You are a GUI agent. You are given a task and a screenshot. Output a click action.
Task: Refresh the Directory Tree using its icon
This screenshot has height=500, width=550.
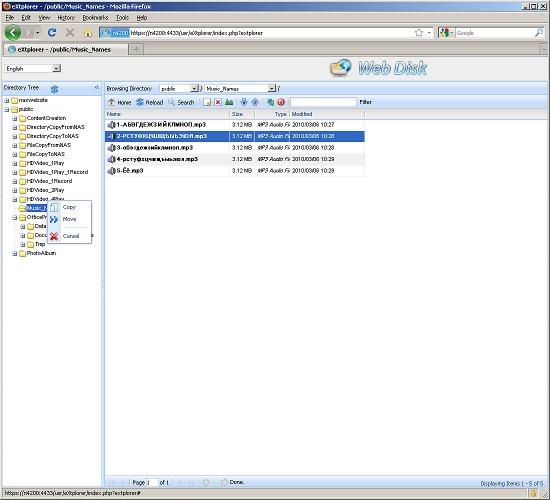click(x=54, y=89)
